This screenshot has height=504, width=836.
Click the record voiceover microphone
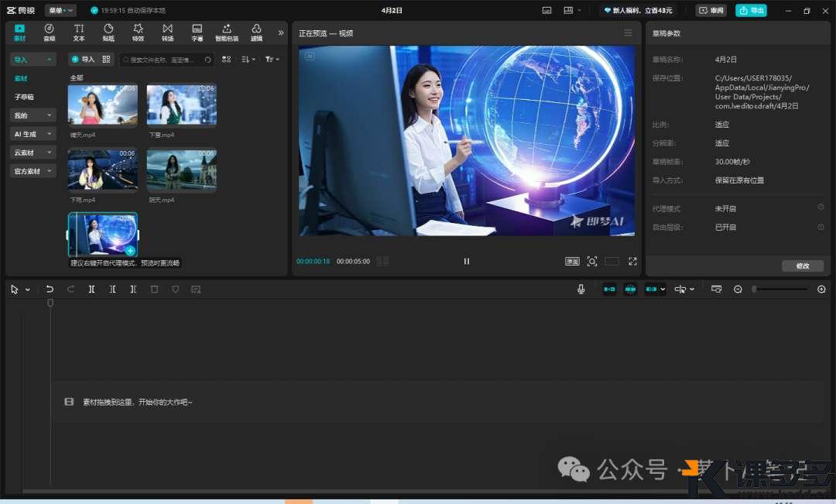point(581,289)
